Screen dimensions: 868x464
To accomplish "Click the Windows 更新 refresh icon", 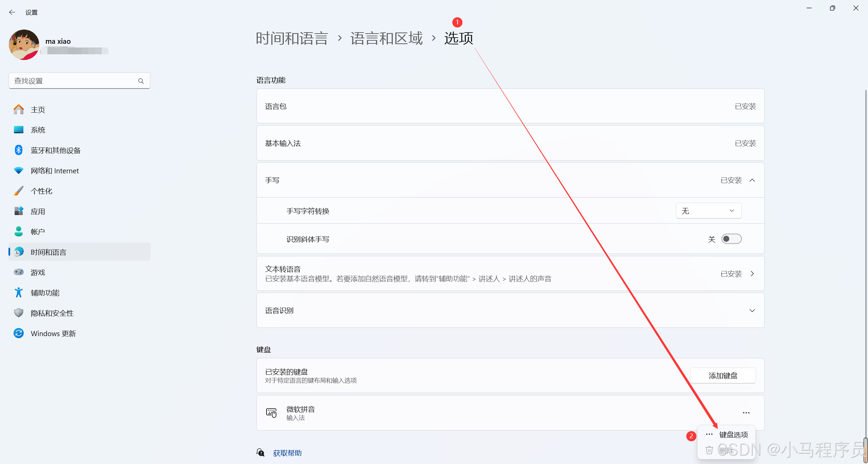I will (x=19, y=333).
